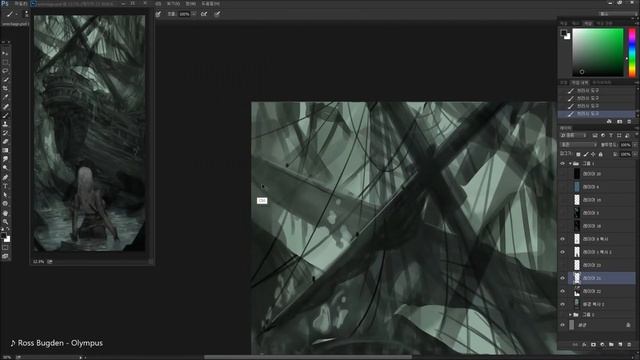The height and width of the screenshot is (360, 640).
Task: Add a new adjustment layer
Action: (x=602, y=344)
